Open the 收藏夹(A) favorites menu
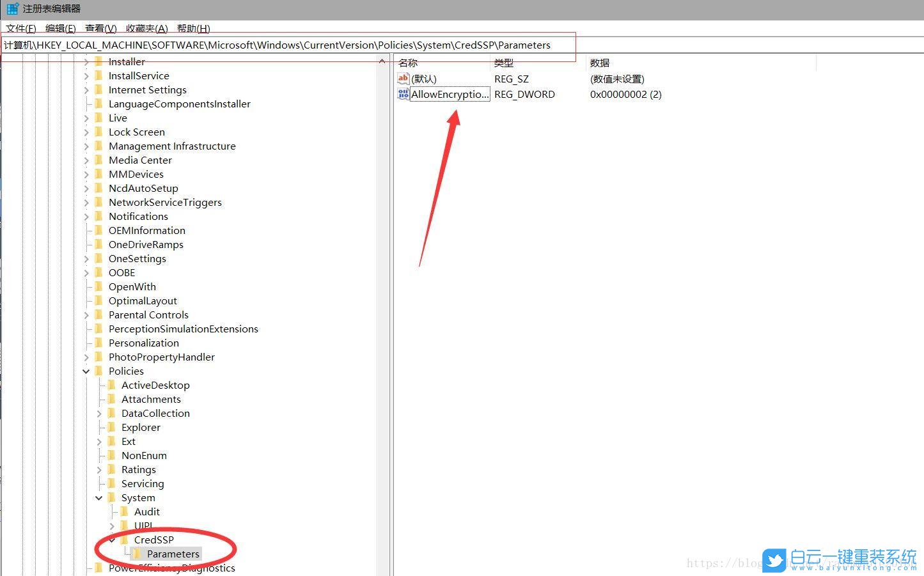This screenshot has height=576, width=924. click(146, 28)
